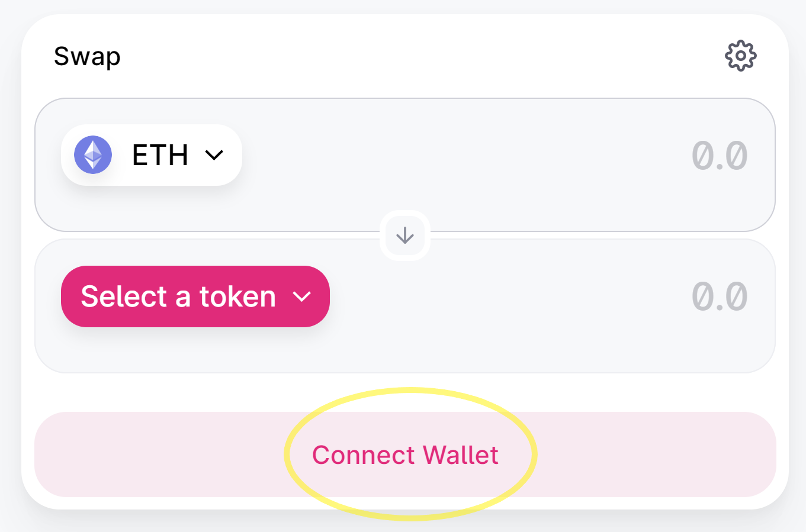The width and height of the screenshot is (806, 532).
Task: Expand the chevron on Select a token
Action: 302,296
